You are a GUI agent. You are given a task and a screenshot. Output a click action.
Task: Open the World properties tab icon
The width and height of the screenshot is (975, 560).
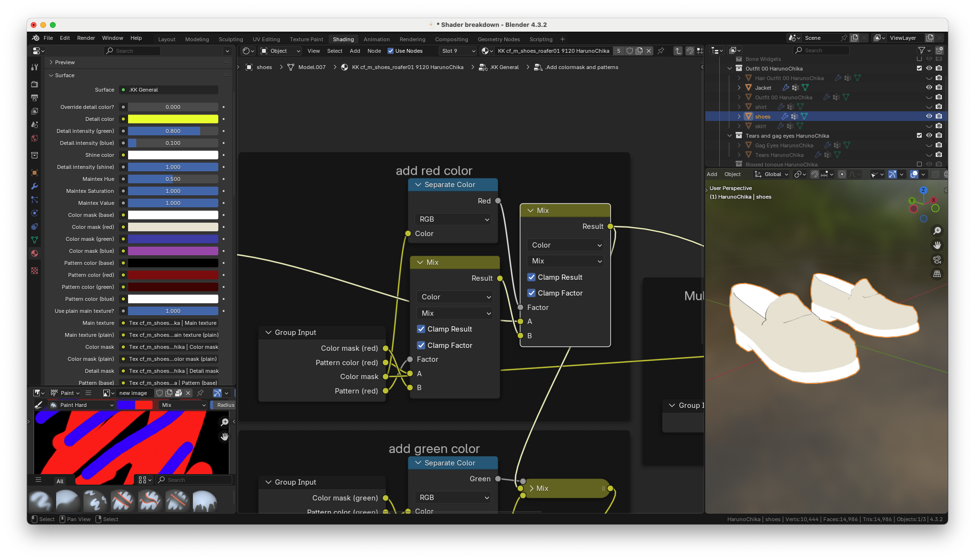35,138
